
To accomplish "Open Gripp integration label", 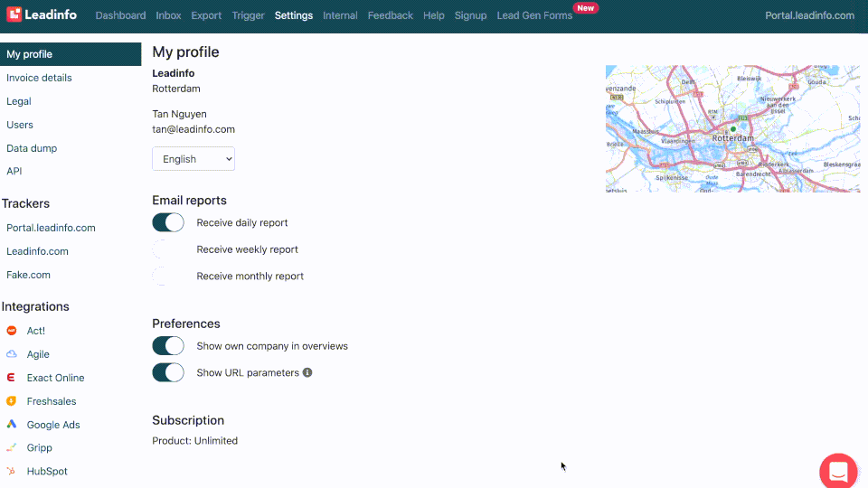I will pos(39,447).
